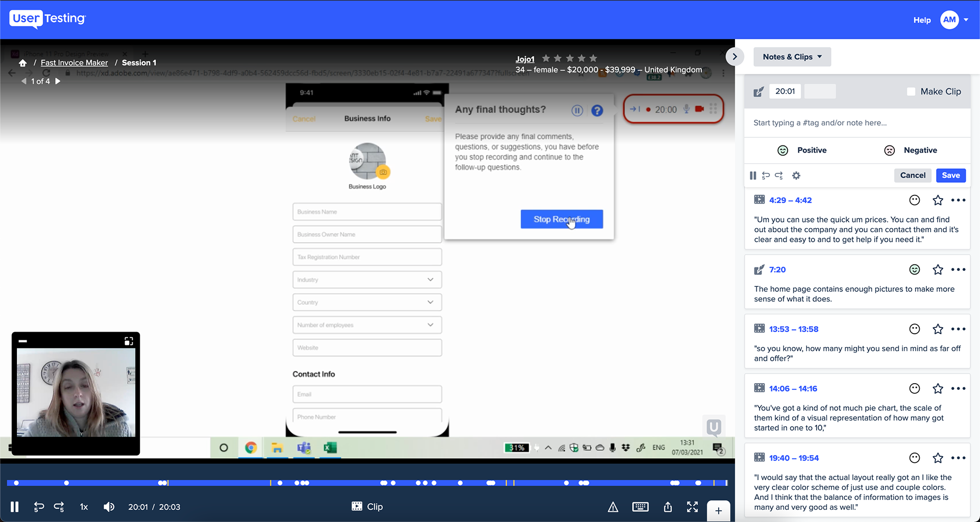Go to previous session arrow
This screenshot has width=980, height=522.
click(23, 81)
